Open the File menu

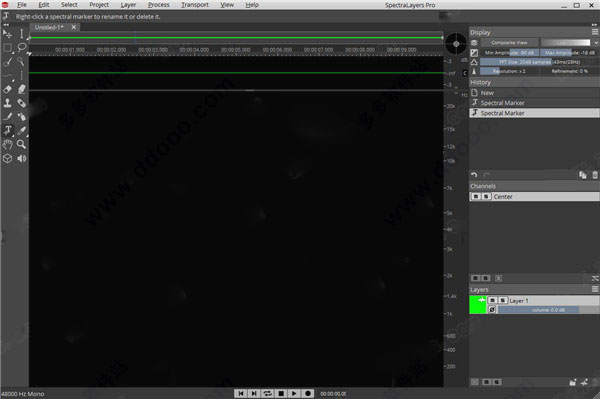click(x=22, y=5)
